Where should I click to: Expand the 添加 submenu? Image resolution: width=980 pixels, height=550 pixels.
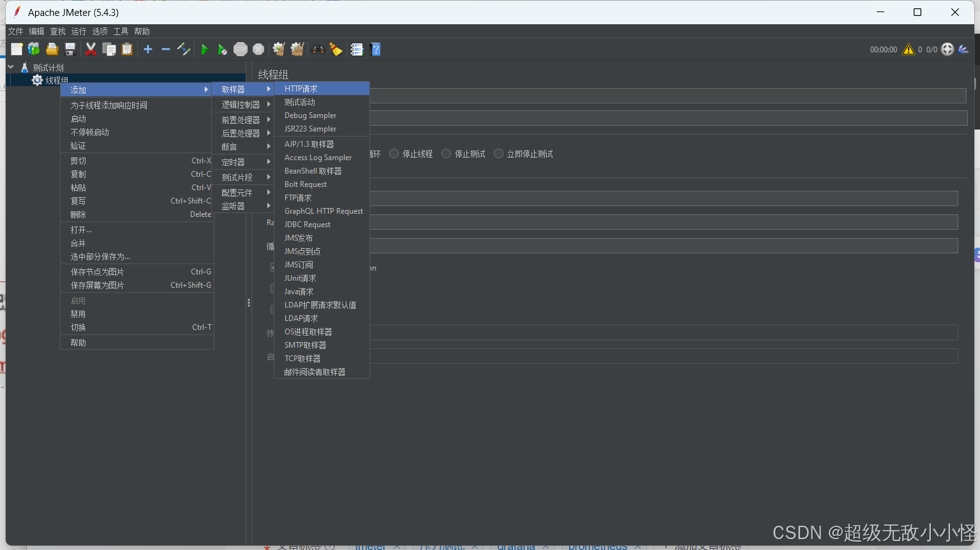137,90
